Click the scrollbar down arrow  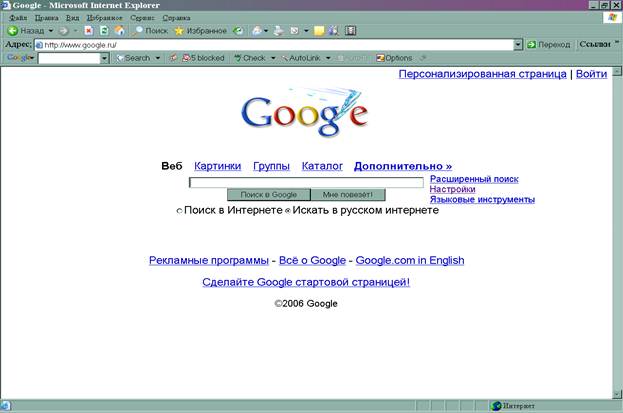(617, 394)
